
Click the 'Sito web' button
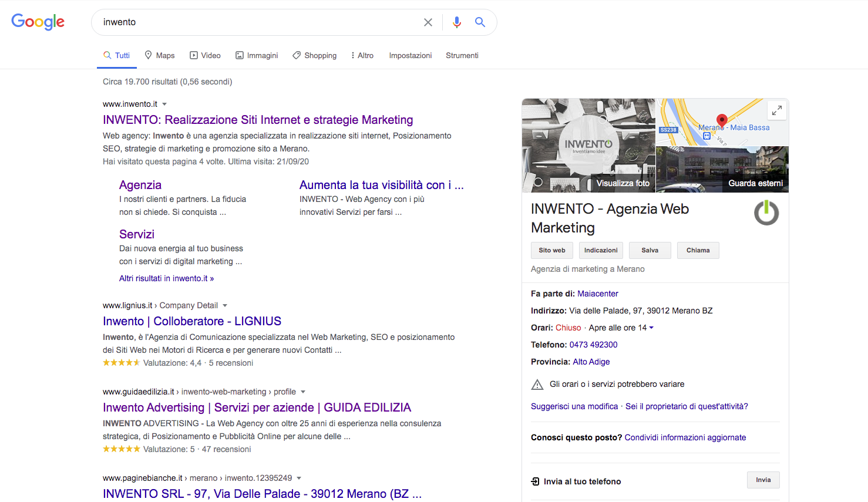coord(551,250)
